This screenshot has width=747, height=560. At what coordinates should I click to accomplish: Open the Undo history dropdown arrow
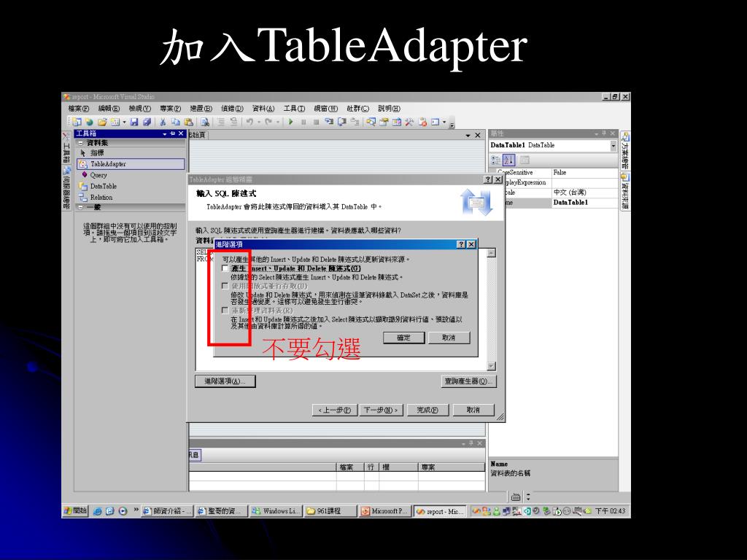(259, 122)
